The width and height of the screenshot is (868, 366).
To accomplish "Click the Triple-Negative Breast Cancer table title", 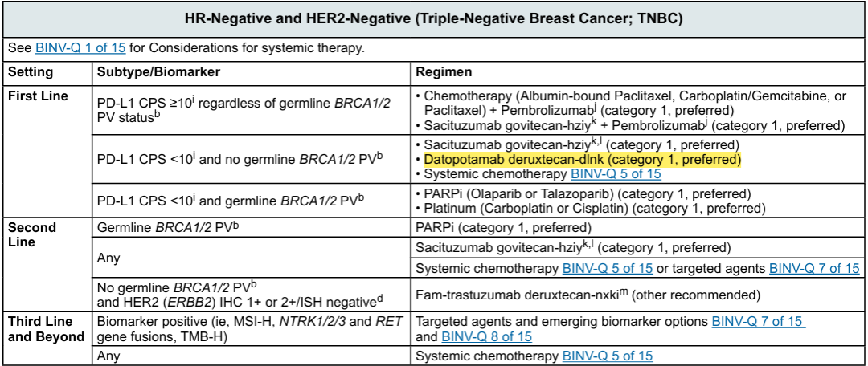I will click(435, 18).
